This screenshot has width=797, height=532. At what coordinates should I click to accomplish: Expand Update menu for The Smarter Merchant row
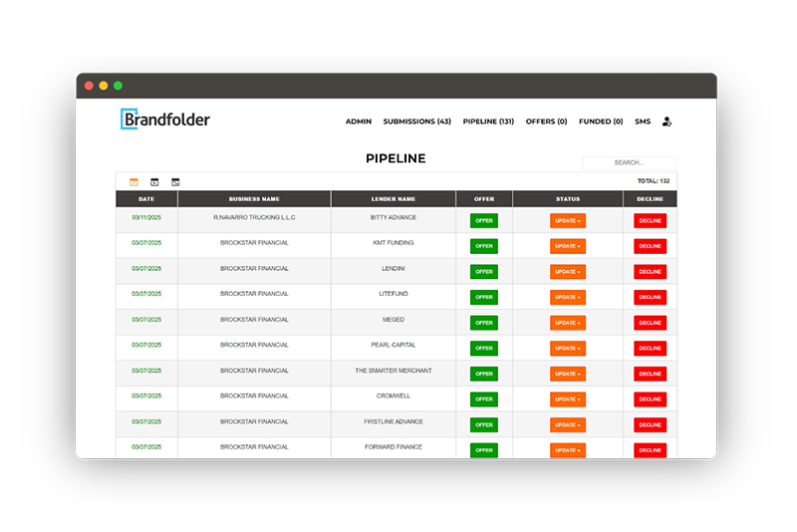coord(568,374)
